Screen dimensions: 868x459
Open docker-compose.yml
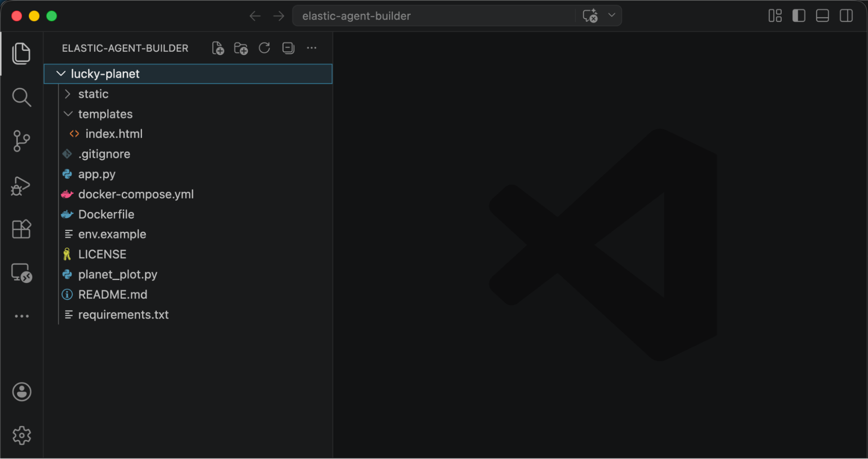pyautogui.click(x=188, y=194)
